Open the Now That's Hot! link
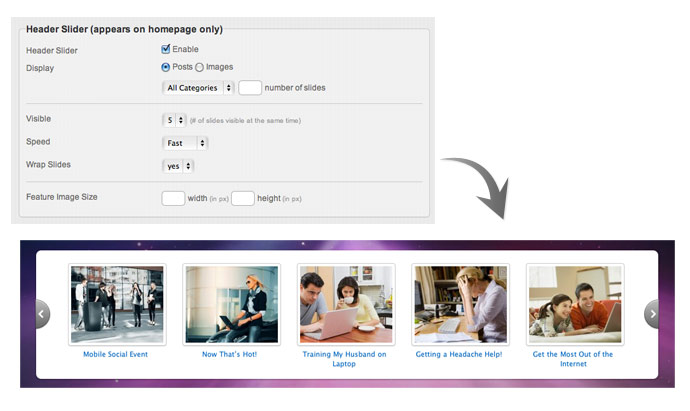The height and width of the screenshot is (411, 690). 229,354
